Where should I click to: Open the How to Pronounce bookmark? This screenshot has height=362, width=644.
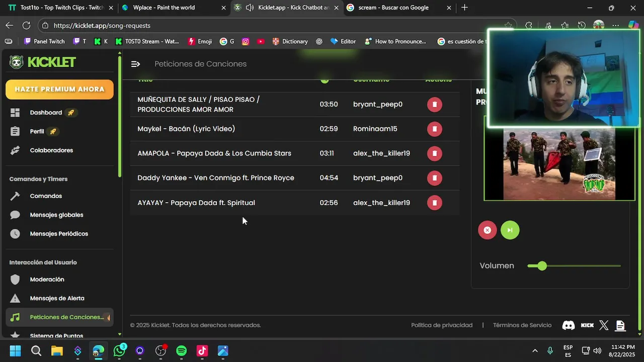pyautogui.click(x=395, y=41)
